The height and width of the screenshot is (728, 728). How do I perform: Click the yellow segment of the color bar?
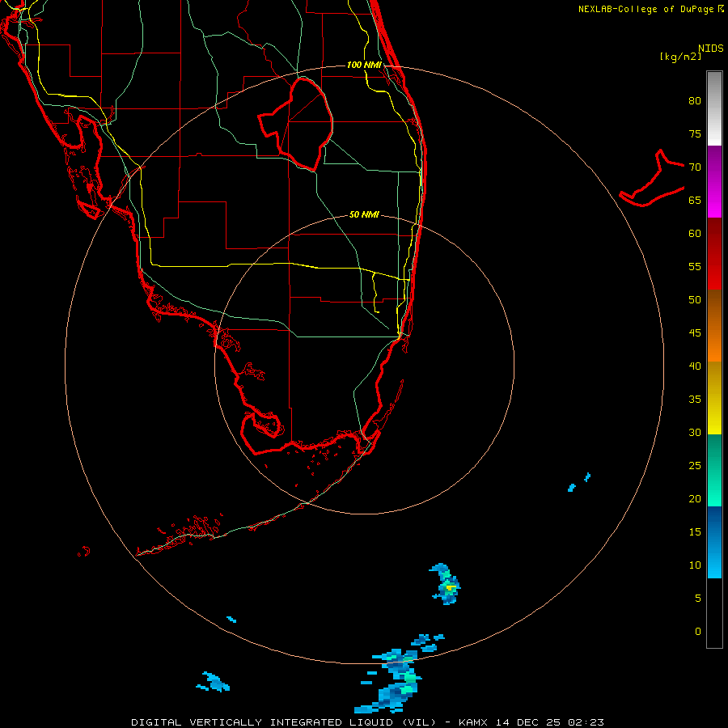click(x=714, y=398)
